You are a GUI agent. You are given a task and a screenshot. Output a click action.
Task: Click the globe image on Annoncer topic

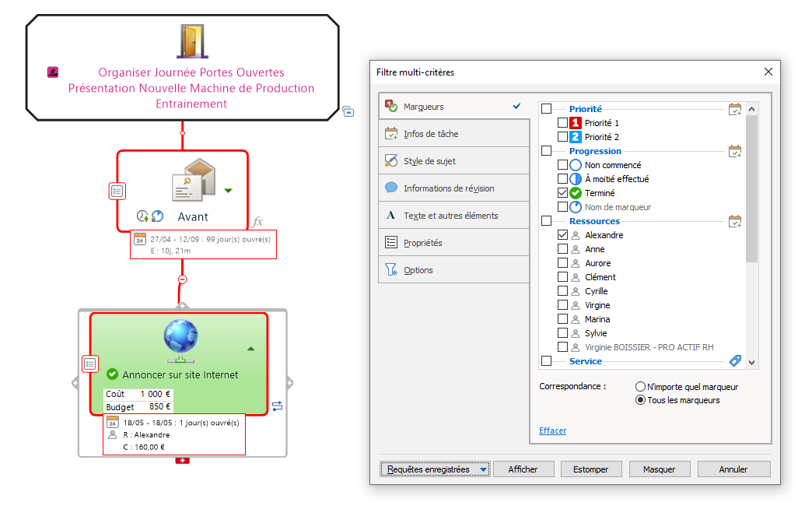click(x=181, y=339)
